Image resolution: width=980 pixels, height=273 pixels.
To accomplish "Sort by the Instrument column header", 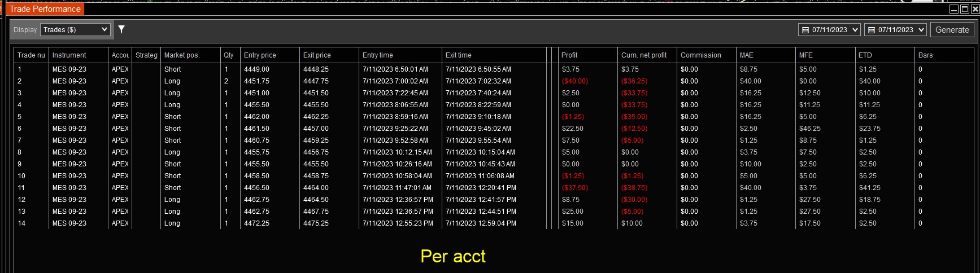I will pyautogui.click(x=79, y=55).
